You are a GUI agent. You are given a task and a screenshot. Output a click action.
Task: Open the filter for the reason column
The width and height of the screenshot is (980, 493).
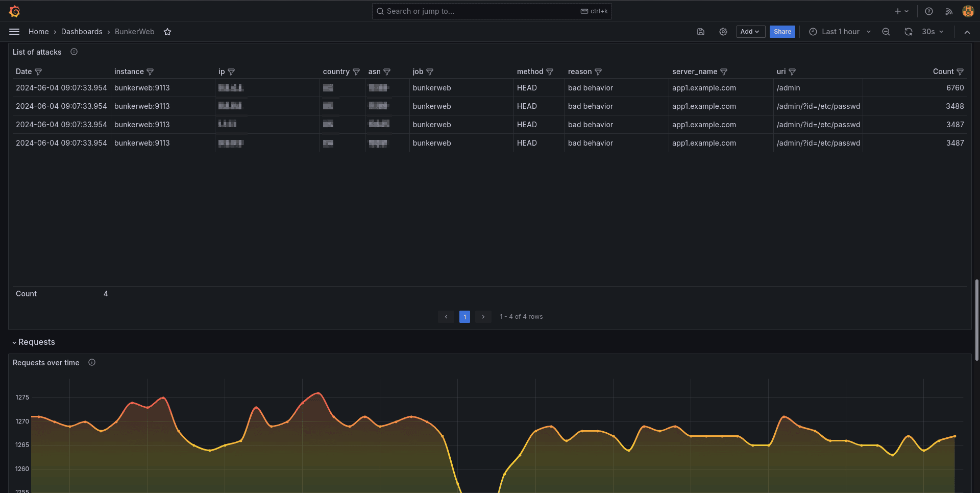click(x=599, y=72)
